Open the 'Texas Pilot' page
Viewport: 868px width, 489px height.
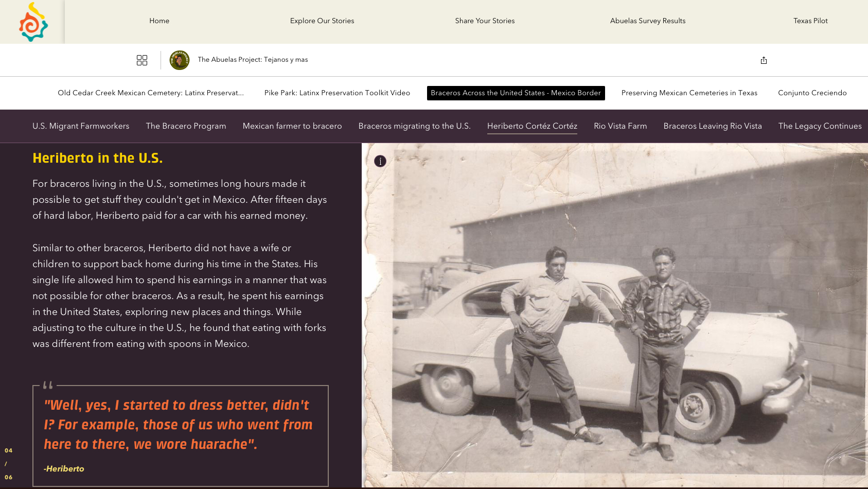pos(810,21)
